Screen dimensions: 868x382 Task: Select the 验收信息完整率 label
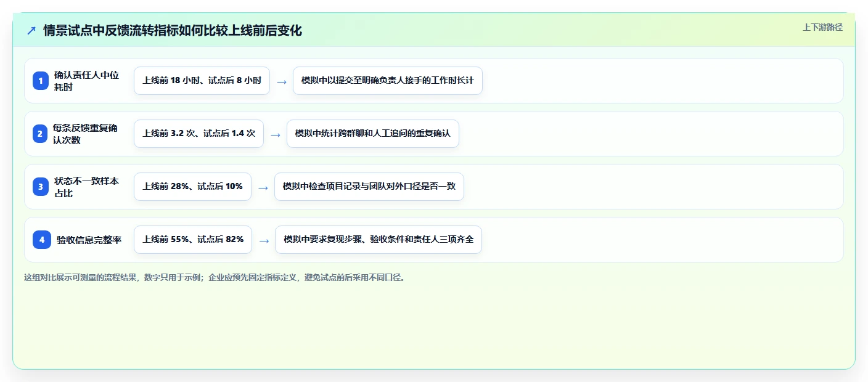pyautogui.click(x=89, y=240)
